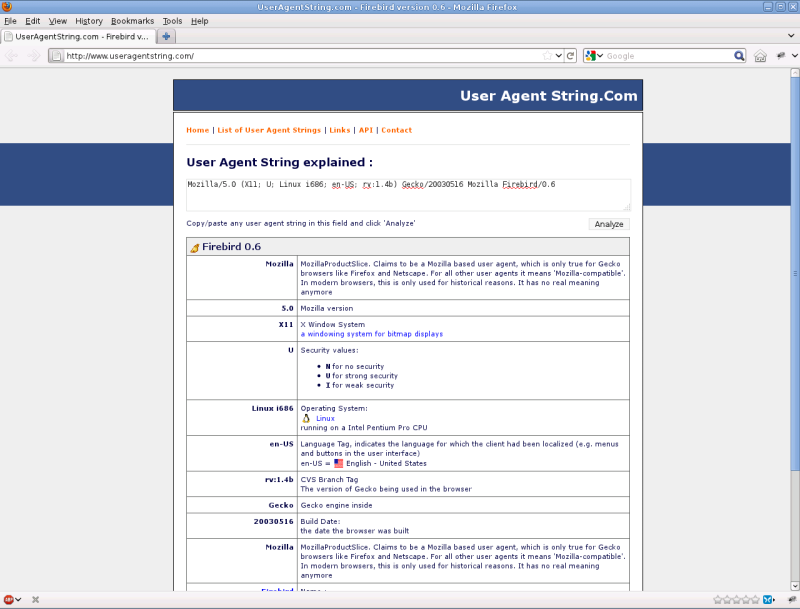
Task: Open the File menu
Action: click(x=10, y=21)
